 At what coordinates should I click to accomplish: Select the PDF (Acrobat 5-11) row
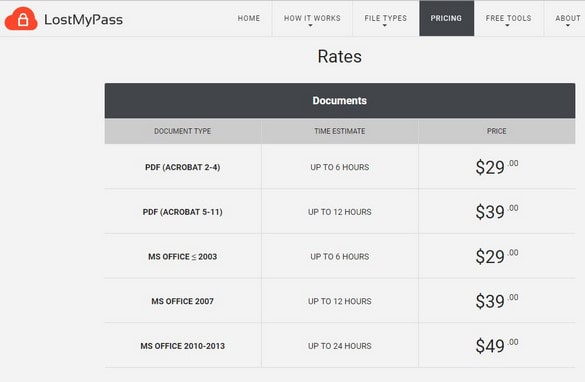click(340, 212)
